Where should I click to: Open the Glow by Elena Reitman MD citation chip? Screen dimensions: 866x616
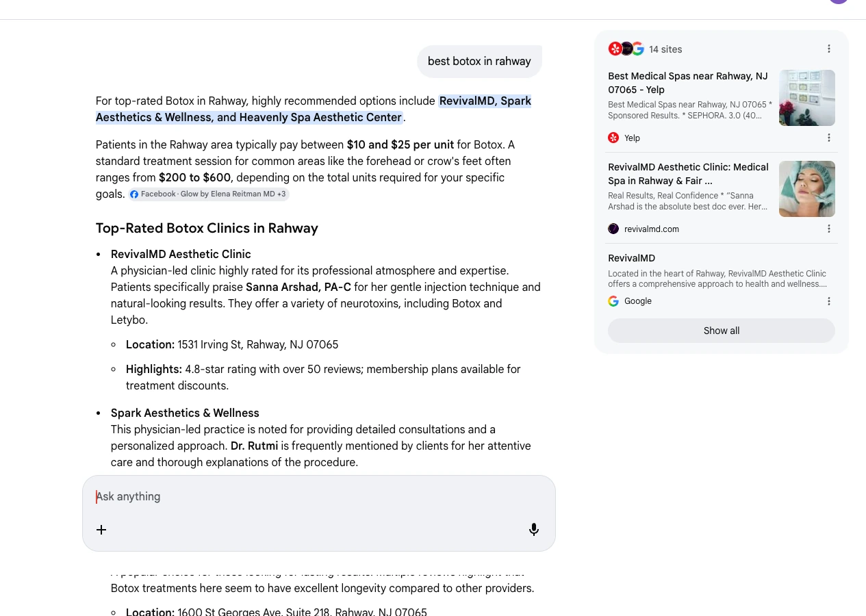point(209,194)
